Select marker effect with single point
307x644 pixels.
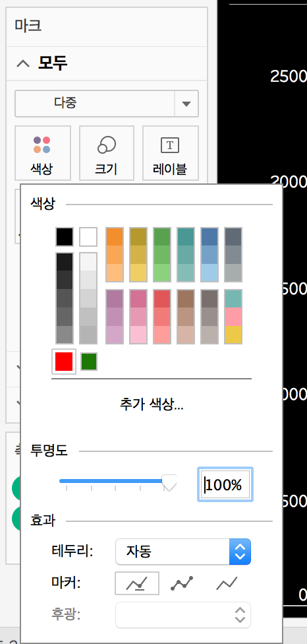(137, 583)
